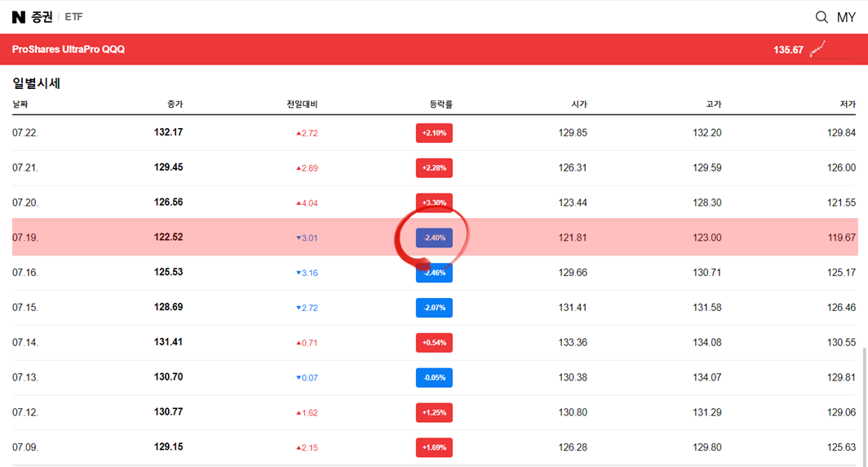Image resolution: width=868 pixels, height=467 pixels.
Task: Click the ▼0.07 change value
Action: [x=307, y=378]
